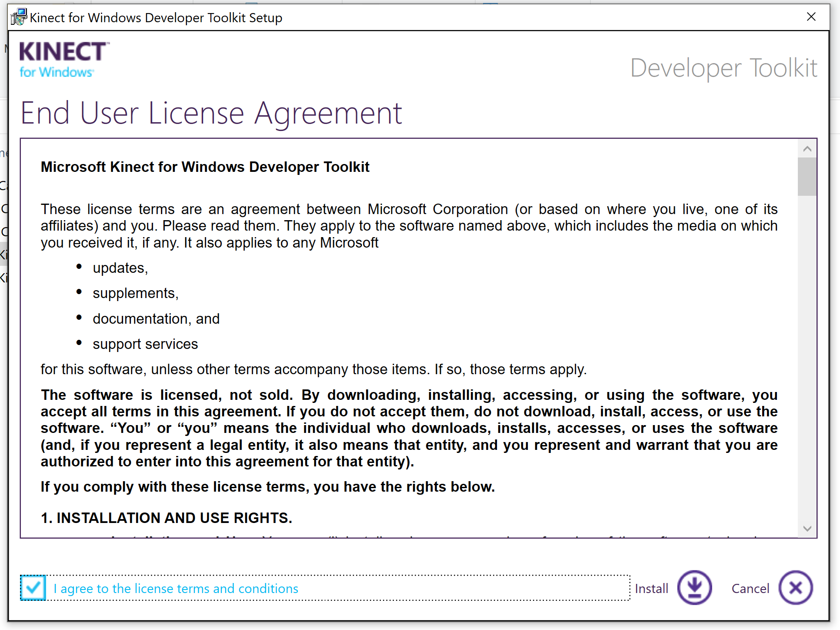
Task: Click the license scrollbar up arrow
Action: [807, 149]
